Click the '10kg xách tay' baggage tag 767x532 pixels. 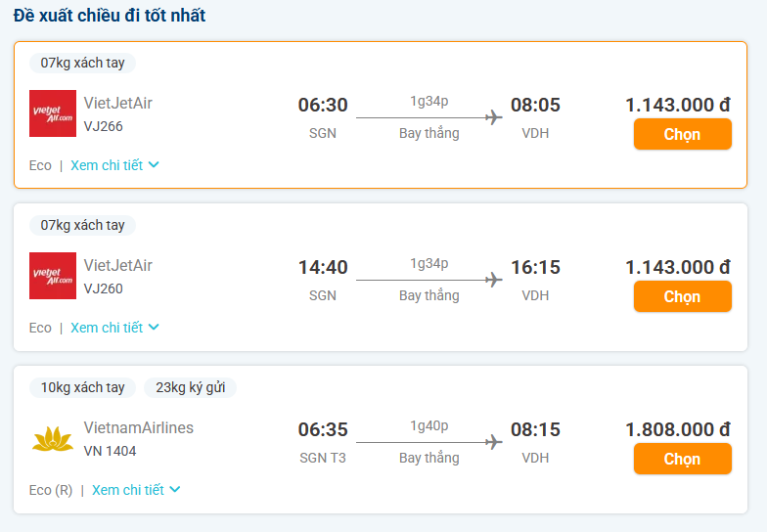[x=83, y=387]
